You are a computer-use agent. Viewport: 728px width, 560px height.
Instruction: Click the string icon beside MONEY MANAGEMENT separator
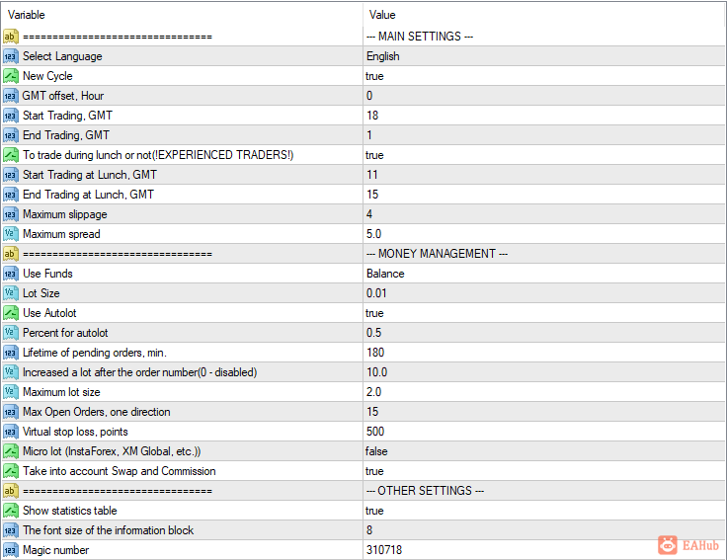[x=11, y=254]
